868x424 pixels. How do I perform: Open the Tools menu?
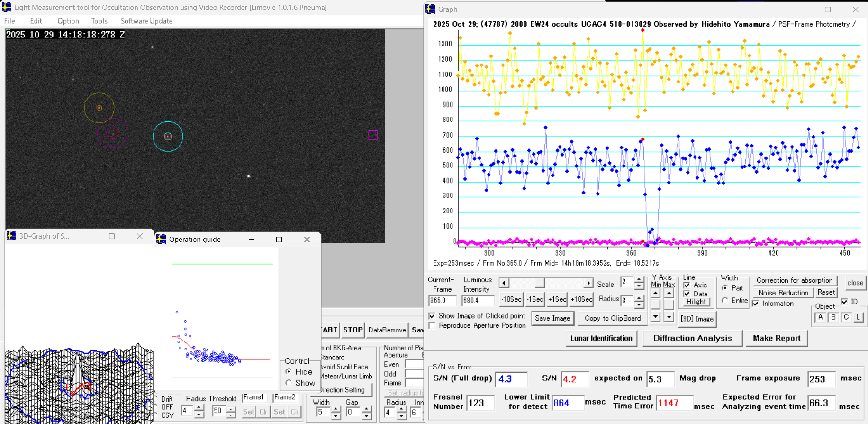(x=99, y=21)
